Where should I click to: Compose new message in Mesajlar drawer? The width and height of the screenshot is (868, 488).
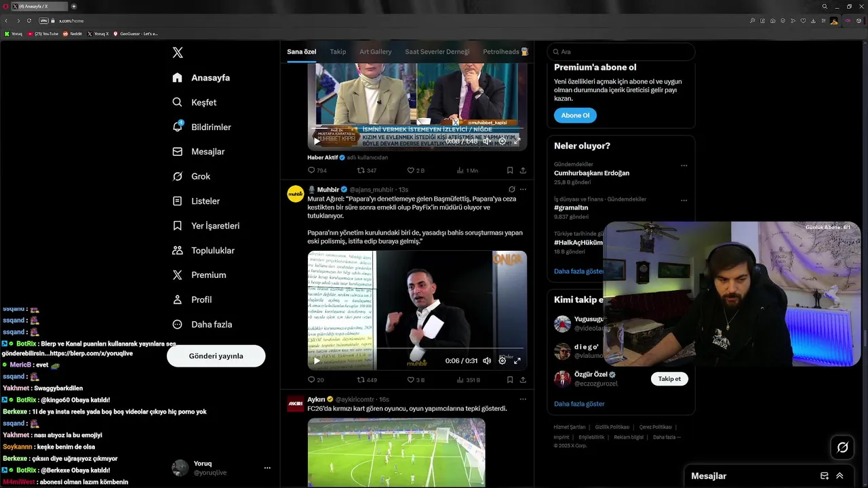tap(825, 476)
